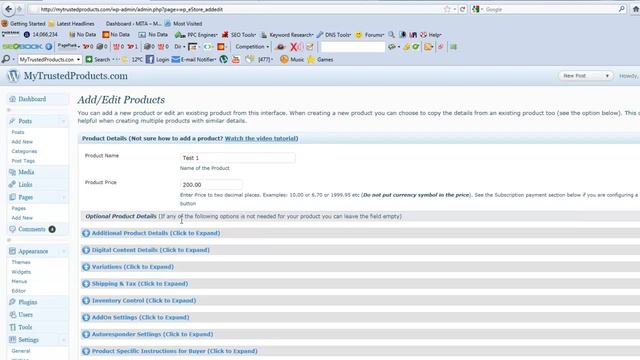The height and width of the screenshot is (360, 640).
Task: Click the uTorrent green toolbar icon
Action: tap(224, 60)
